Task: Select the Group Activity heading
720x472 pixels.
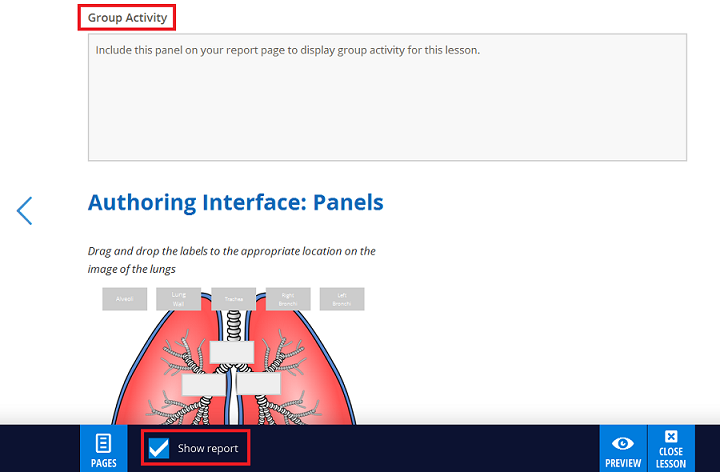Action: (127, 17)
